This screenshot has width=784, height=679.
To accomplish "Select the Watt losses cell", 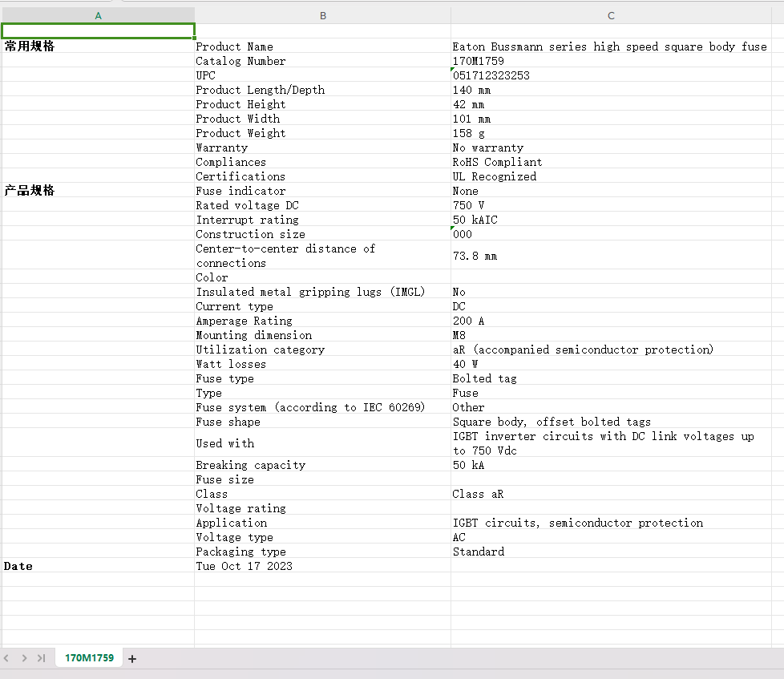I will [x=322, y=364].
